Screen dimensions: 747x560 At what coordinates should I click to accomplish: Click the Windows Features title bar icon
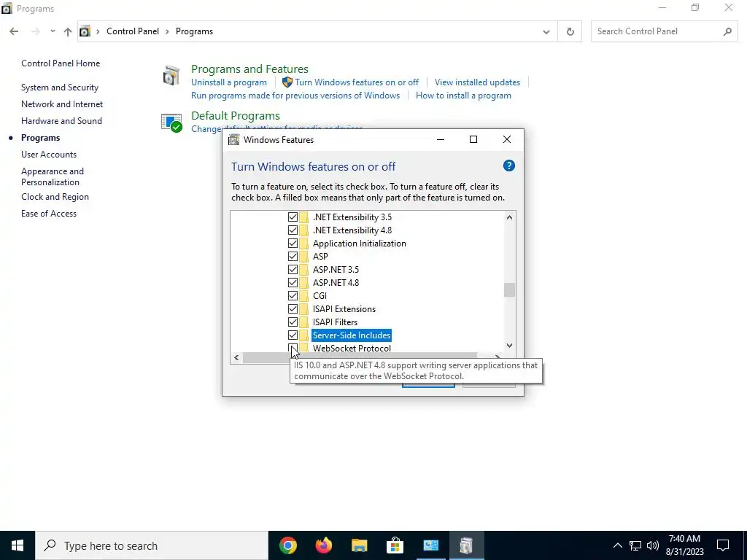233,139
